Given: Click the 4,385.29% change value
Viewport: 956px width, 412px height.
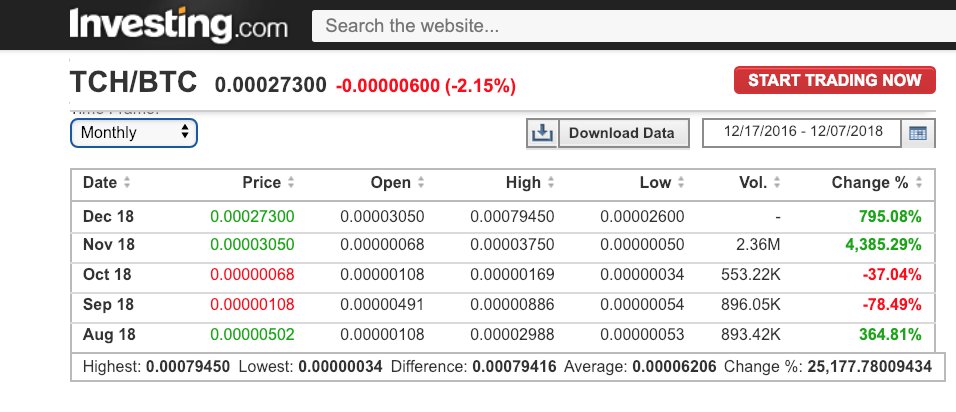Looking at the screenshot, I should [x=883, y=245].
